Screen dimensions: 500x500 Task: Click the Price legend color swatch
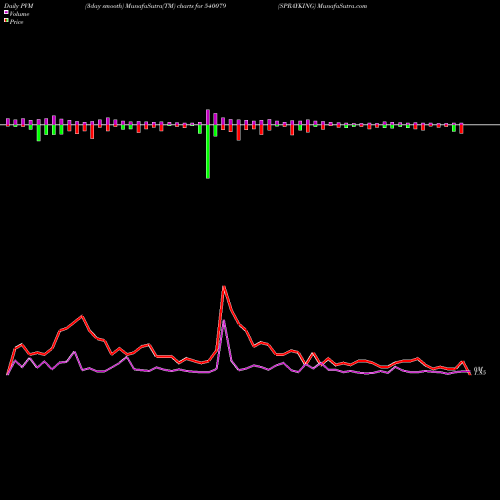pos(6,21)
